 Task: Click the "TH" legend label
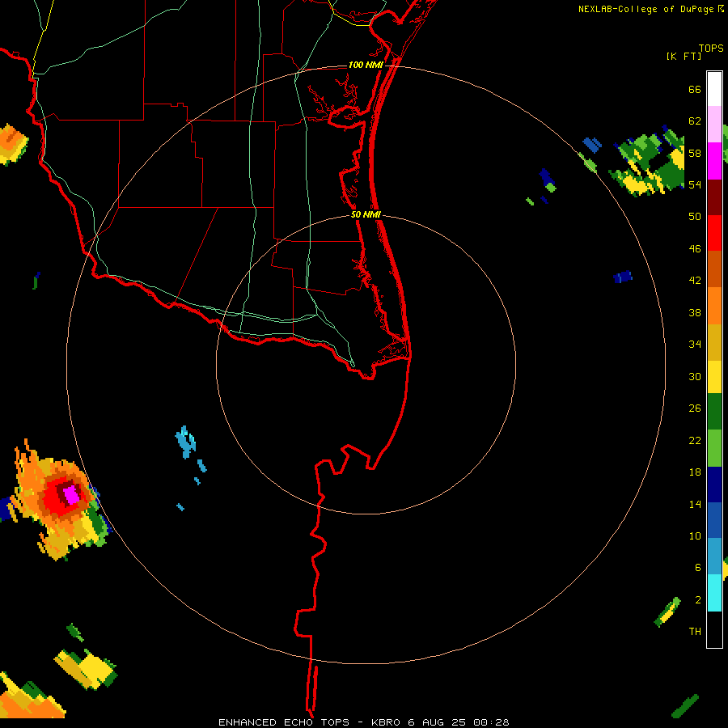click(695, 632)
